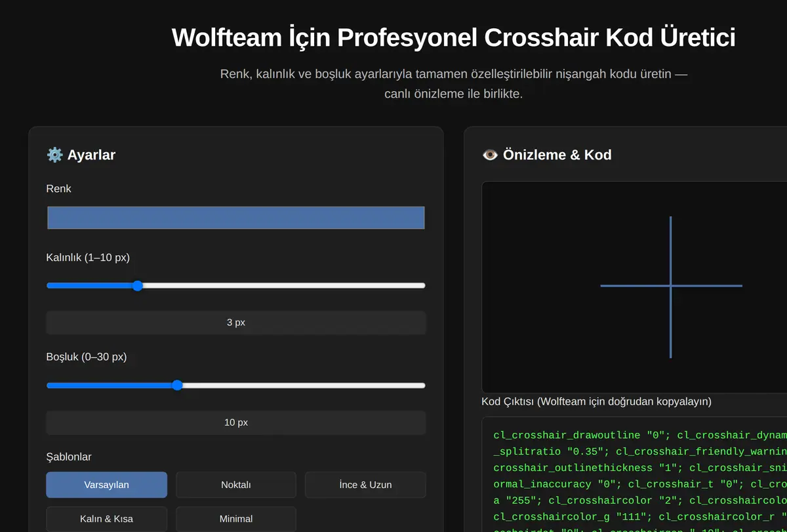This screenshot has width=787, height=532.
Task: Apply the İnce & Uzun template
Action: 365,485
